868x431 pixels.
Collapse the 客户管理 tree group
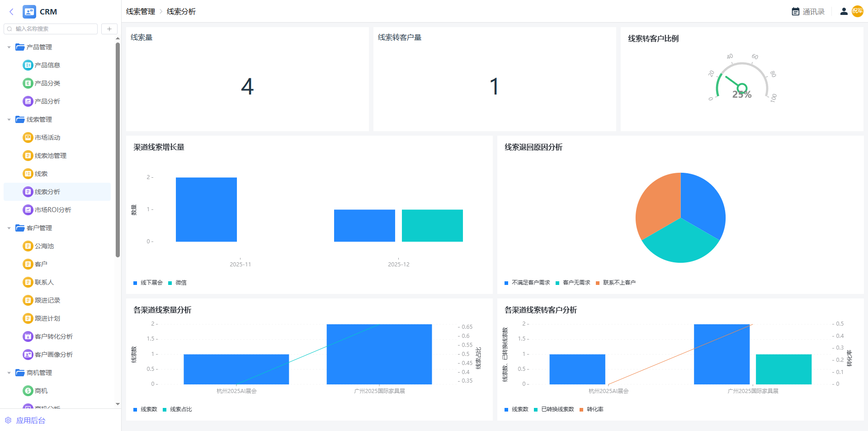click(x=9, y=228)
